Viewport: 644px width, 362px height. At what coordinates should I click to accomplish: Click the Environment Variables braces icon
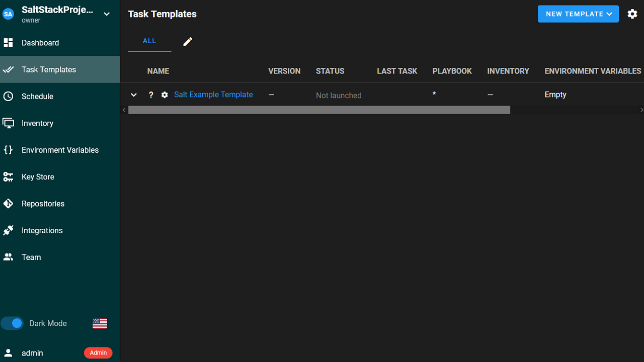coord(8,150)
